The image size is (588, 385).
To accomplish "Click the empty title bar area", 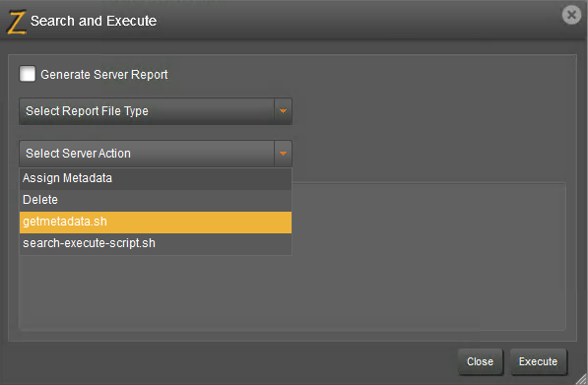I will pos(357,21).
